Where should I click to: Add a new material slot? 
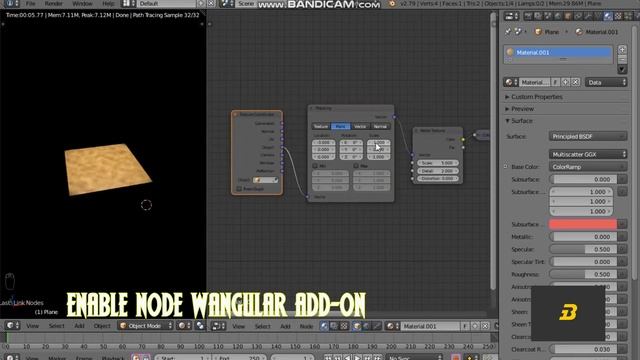click(622, 49)
